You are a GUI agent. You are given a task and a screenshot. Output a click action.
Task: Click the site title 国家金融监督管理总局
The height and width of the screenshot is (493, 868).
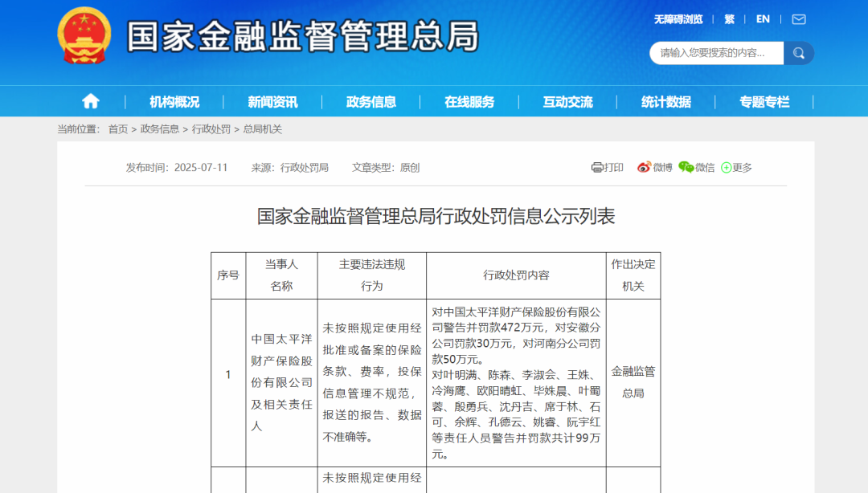coord(303,36)
